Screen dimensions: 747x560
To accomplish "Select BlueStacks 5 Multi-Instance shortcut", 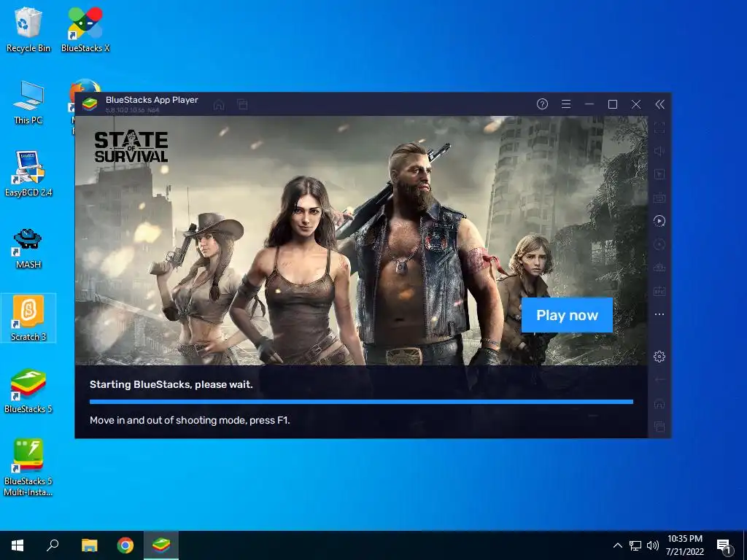I will click(x=28, y=467).
